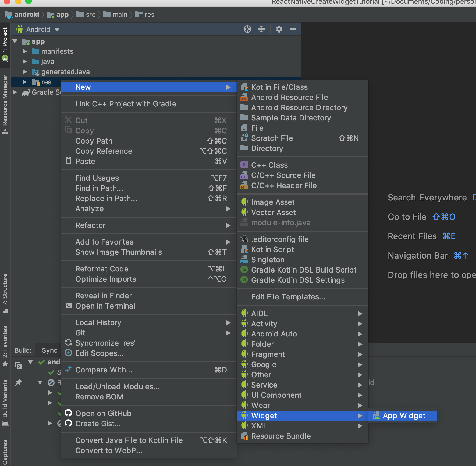
Task: Click the main breadcrumb in navigation bar
Action: [116, 15]
